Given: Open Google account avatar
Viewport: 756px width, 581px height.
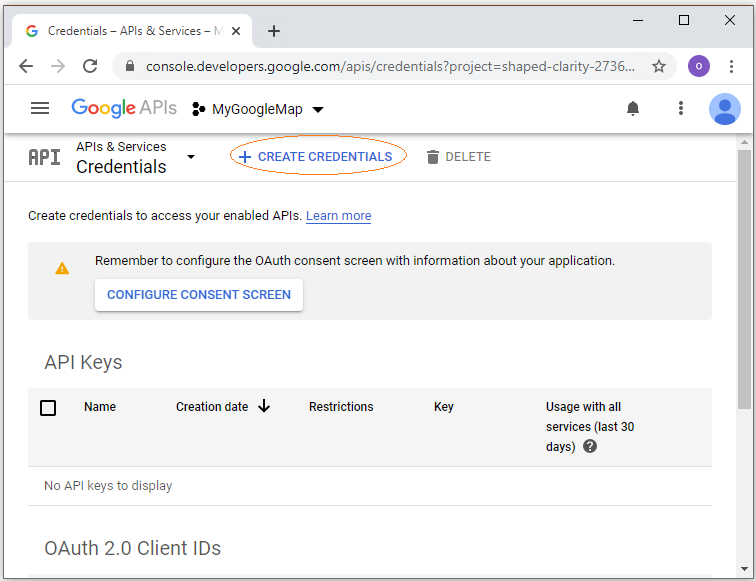Looking at the screenshot, I should (724, 109).
